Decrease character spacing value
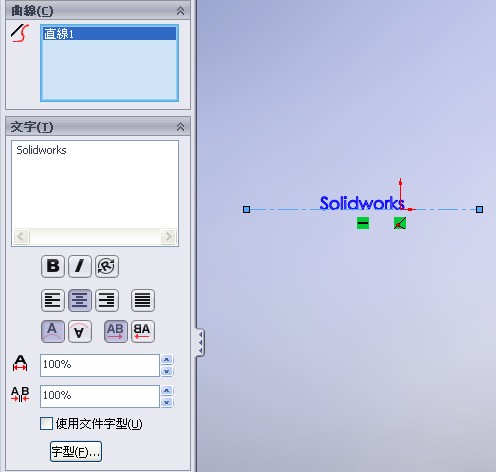The height and width of the screenshot is (472, 496). tap(167, 402)
